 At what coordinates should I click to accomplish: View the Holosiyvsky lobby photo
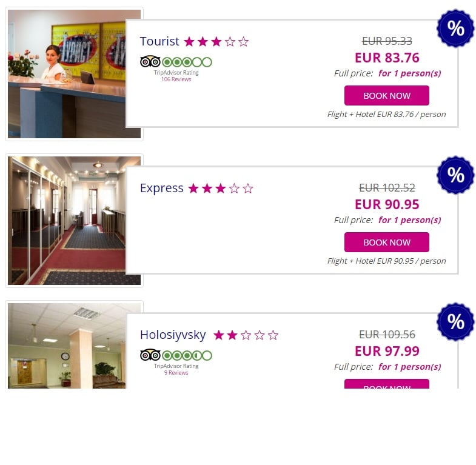click(x=67, y=346)
